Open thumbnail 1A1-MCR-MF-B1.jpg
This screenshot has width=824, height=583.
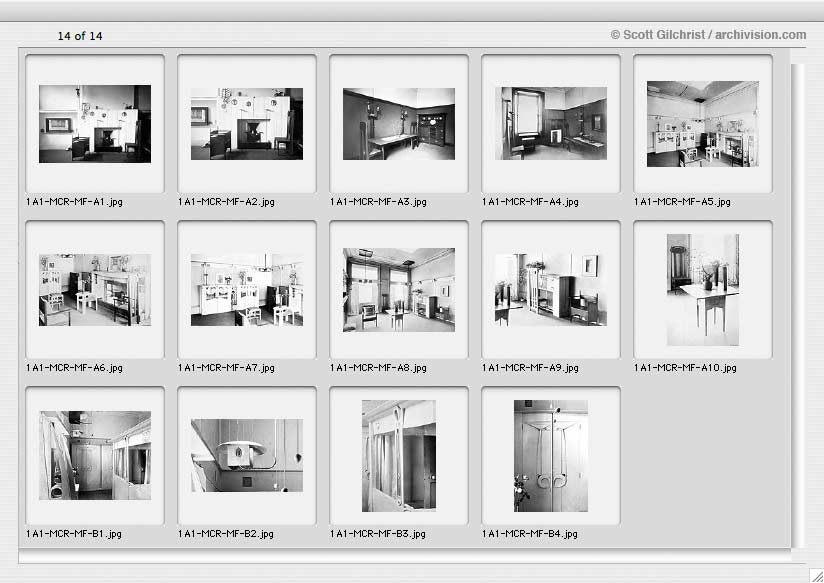pyautogui.click(x=95, y=455)
